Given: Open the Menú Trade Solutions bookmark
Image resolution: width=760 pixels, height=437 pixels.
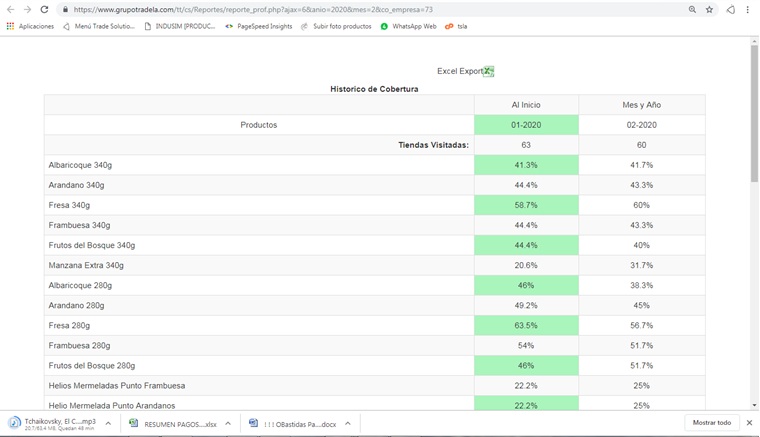Looking at the screenshot, I should [x=99, y=26].
